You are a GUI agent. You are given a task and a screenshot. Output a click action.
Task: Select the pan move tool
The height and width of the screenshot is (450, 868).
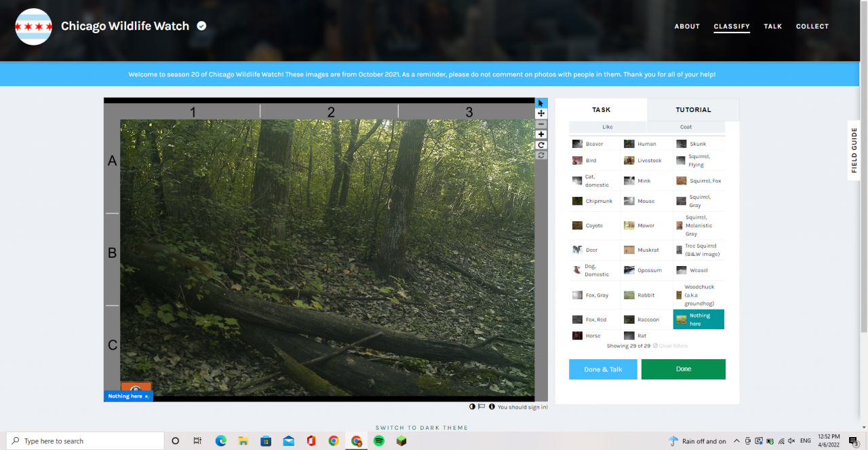coord(541,113)
